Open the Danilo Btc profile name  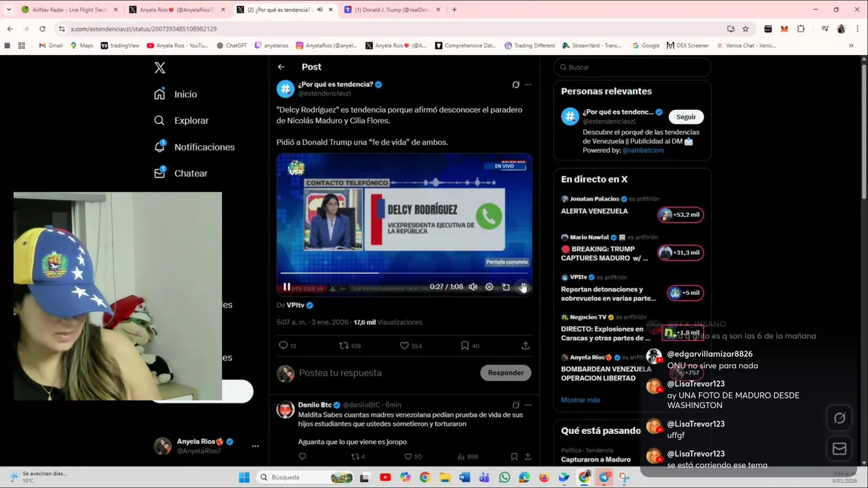pyautogui.click(x=315, y=405)
